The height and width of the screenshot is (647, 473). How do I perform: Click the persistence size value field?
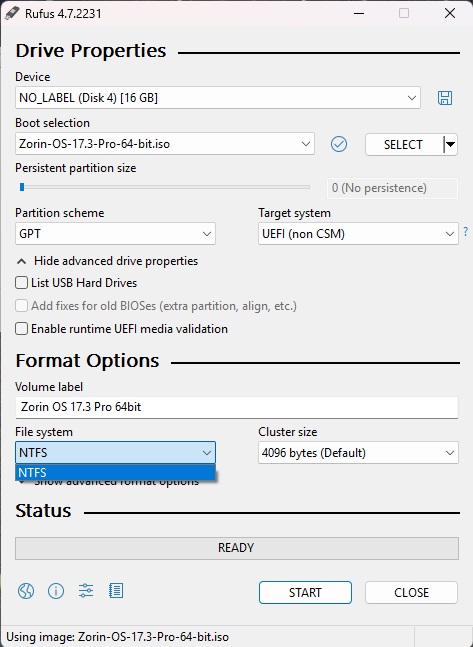(392, 188)
